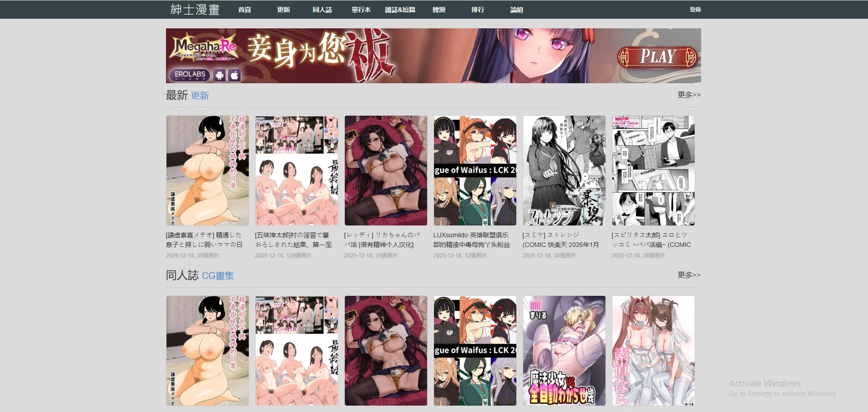Click the 登錄 login link
The width and height of the screenshot is (868, 412).
(x=694, y=9)
